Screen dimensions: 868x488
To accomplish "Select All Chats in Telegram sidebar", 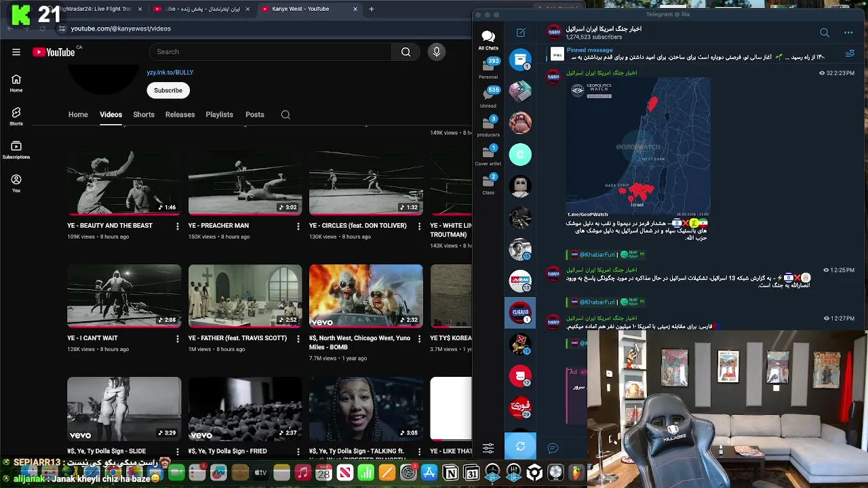I will (488, 40).
